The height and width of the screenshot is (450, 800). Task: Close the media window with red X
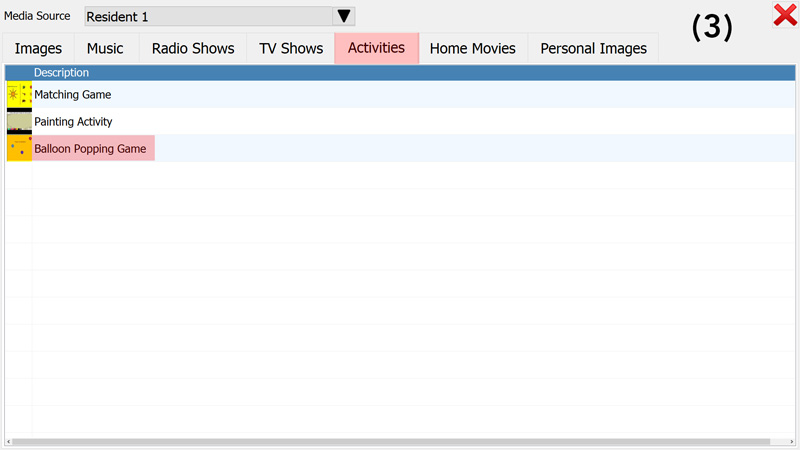pyautogui.click(x=784, y=15)
